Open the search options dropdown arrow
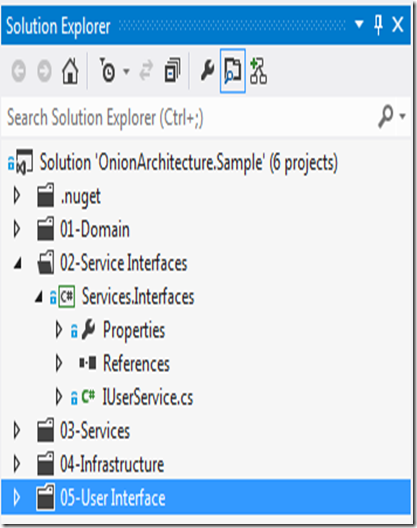 (403, 116)
